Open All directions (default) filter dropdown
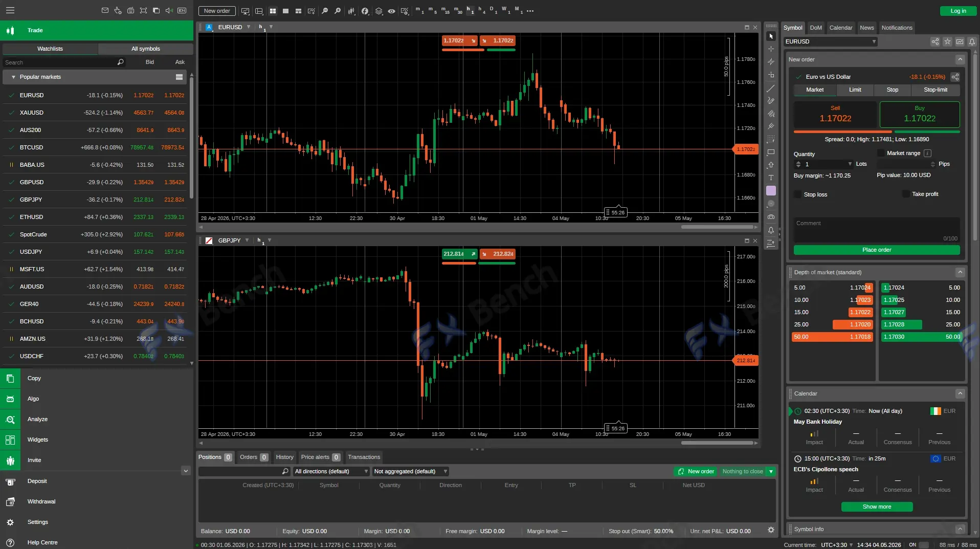Screen dimensions: 980x549 click(x=330, y=471)
